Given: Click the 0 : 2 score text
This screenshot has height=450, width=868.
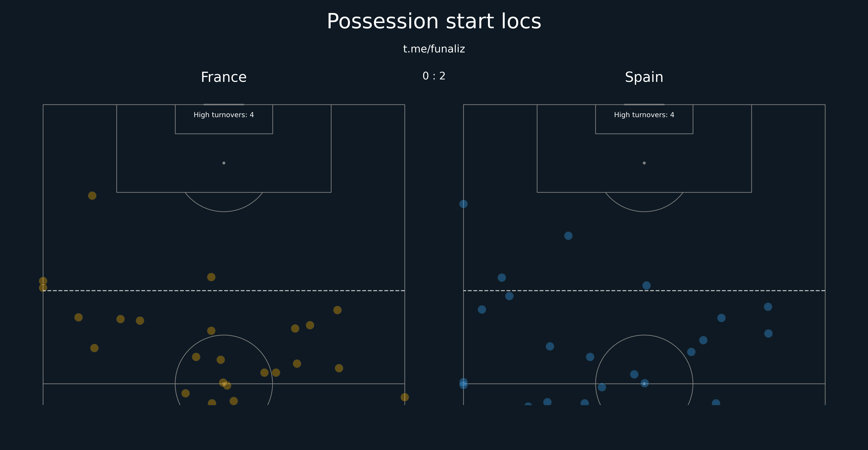Looking at the screenshot, I should click(434, 76).
